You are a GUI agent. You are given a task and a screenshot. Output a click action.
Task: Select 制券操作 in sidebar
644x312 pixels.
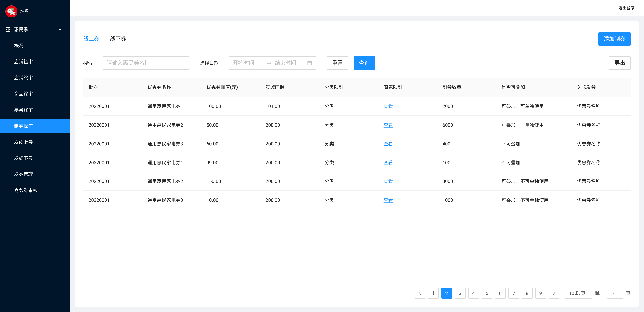35,126
